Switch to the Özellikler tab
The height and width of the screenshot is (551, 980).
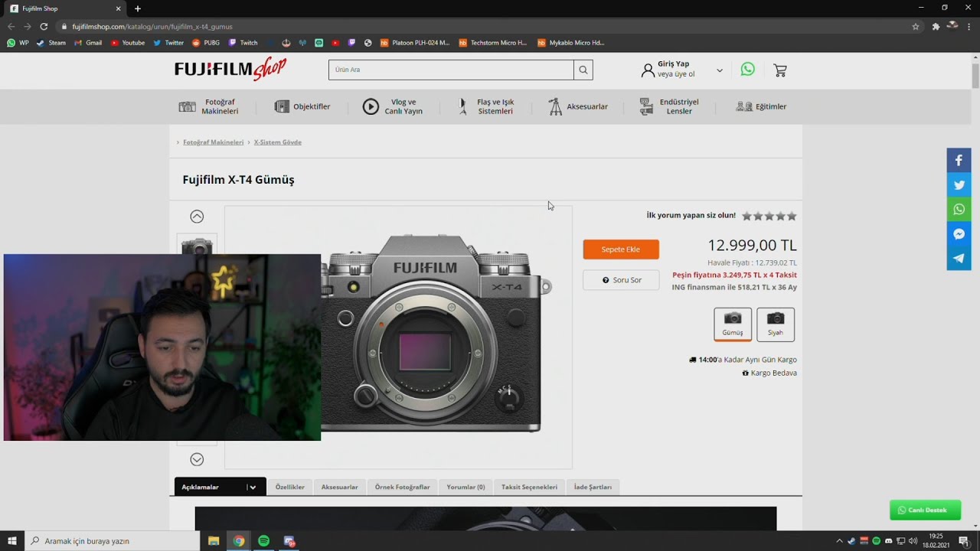(290, 487)
